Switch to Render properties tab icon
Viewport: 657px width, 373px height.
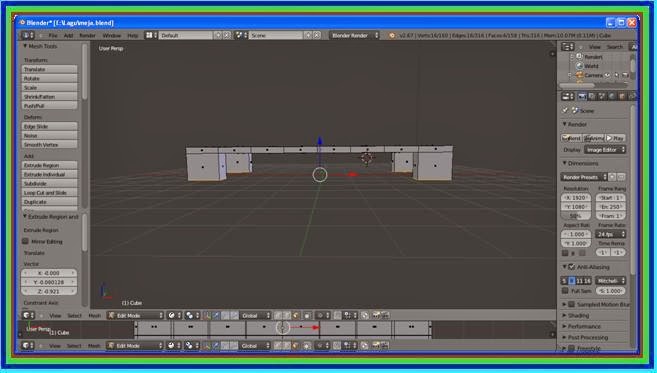(x=582, y=96)
